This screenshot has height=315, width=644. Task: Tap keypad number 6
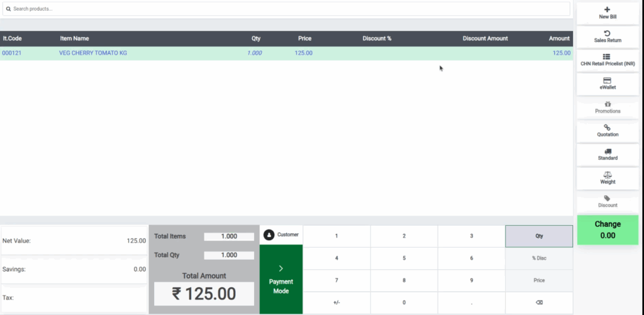(x=472, y=258)
